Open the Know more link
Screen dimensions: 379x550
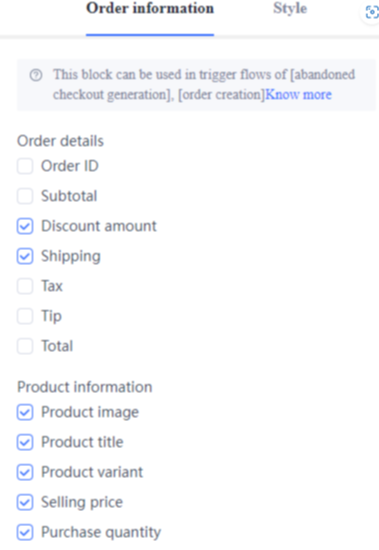(298, 95)
